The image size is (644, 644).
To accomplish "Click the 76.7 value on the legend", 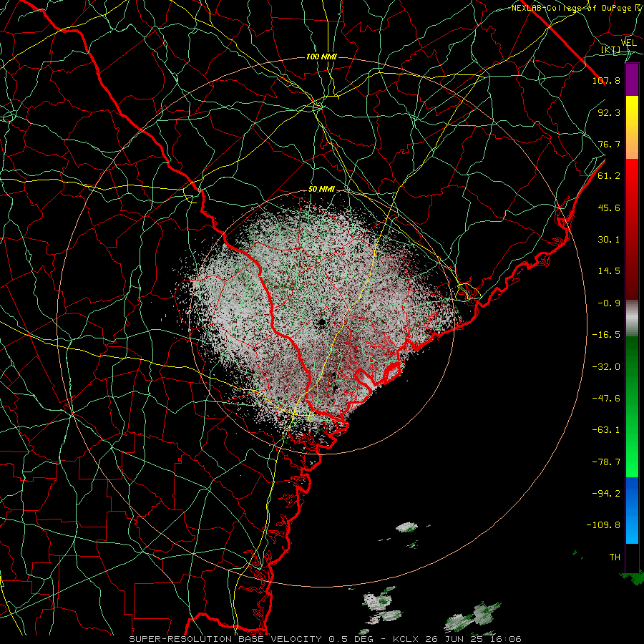I will tap(609, 144).
